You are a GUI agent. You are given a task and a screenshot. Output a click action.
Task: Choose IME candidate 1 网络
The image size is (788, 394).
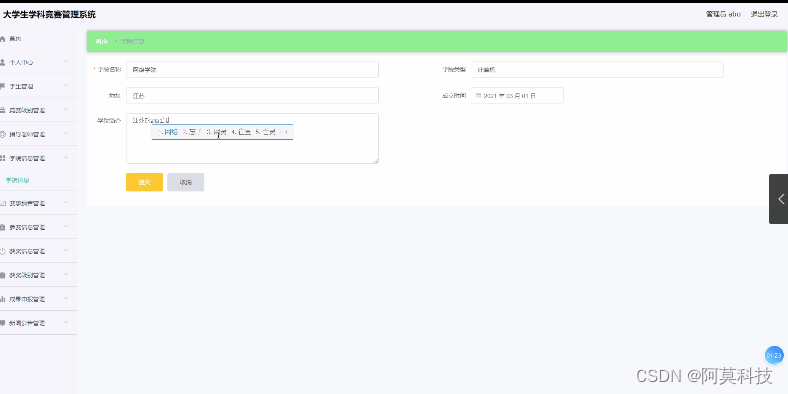[x=168, y=132]
